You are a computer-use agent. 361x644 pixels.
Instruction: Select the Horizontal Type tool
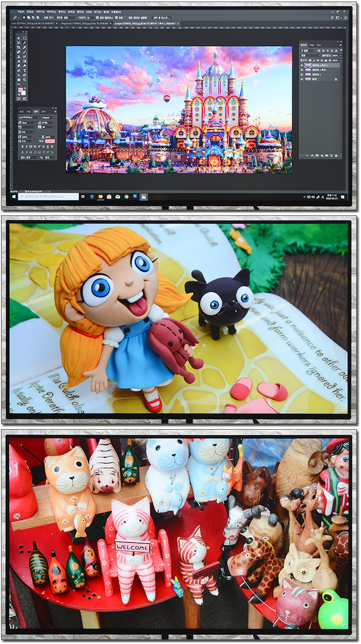25,70
